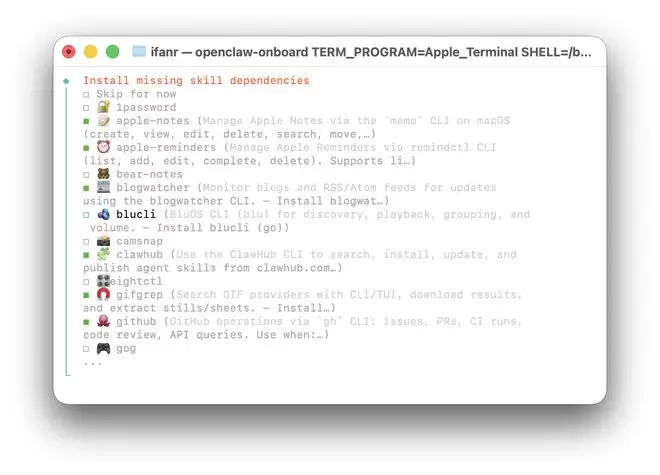Click the gifgrep magnet icon
The height and width of the screenshot is (475, 660).
104,294
